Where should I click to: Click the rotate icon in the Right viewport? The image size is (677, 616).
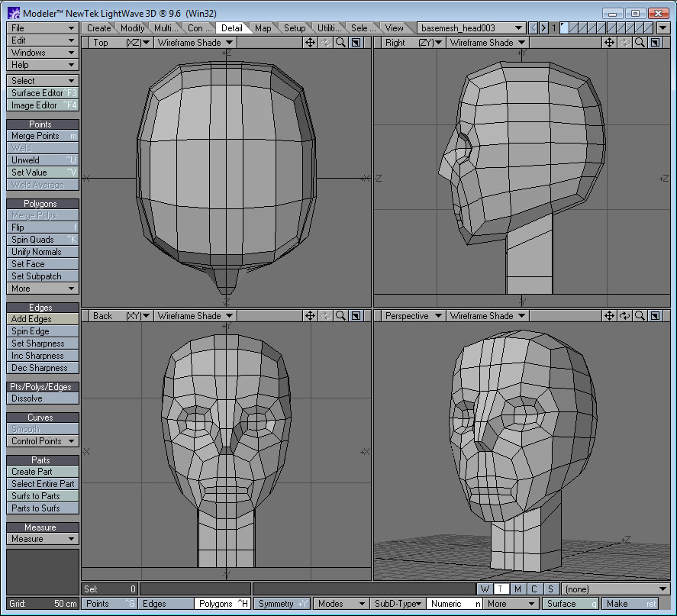tap(624, 42)
